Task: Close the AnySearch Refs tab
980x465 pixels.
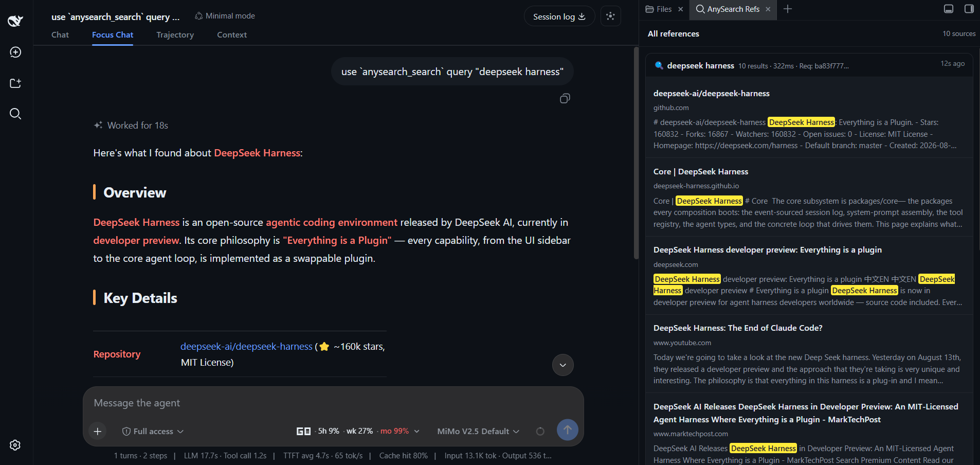Action: (768, 9)
